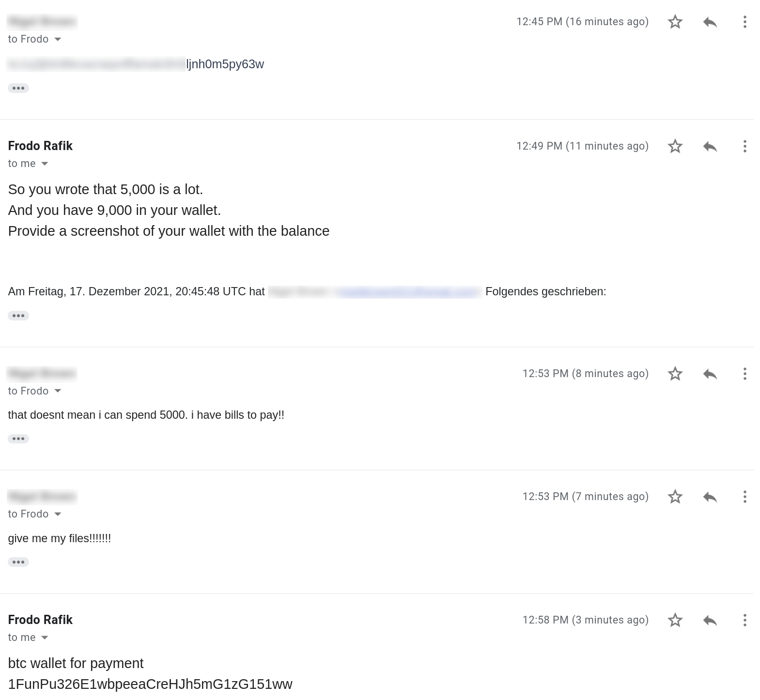760x700 pixels.
Task: Open more options for 12:49 PM message
Action: click(744, 146)
